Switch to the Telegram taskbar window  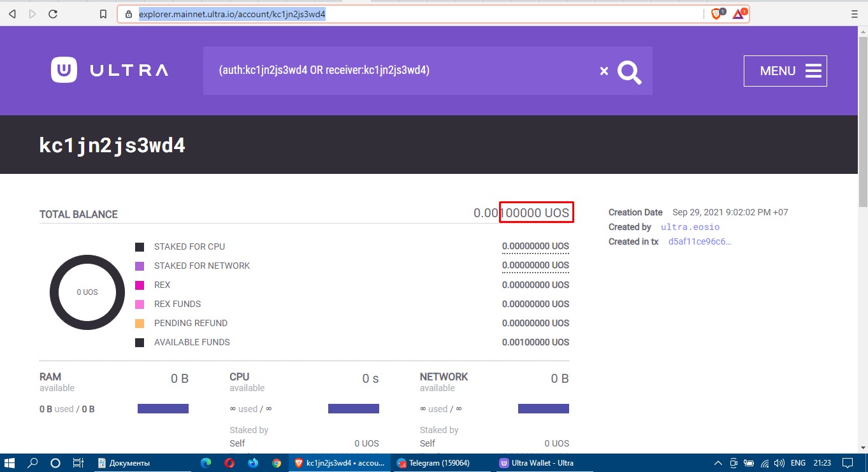point(442,462)
